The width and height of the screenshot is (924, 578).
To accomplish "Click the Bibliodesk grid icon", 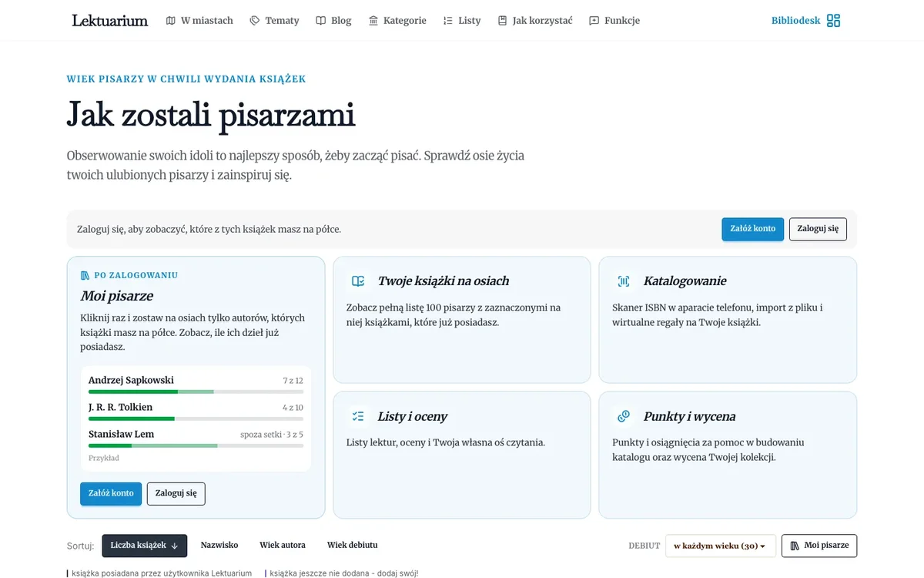I will 833,21.
